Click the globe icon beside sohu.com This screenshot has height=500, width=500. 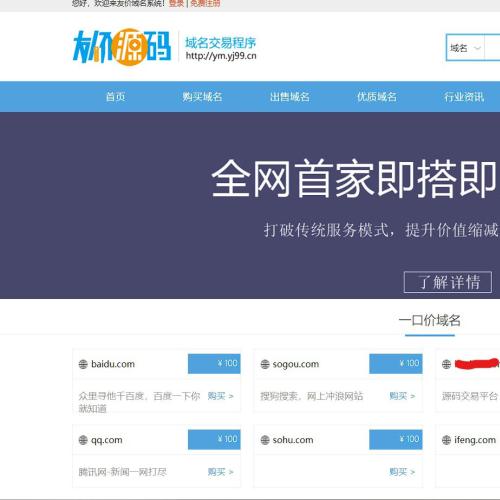[265, 440]
